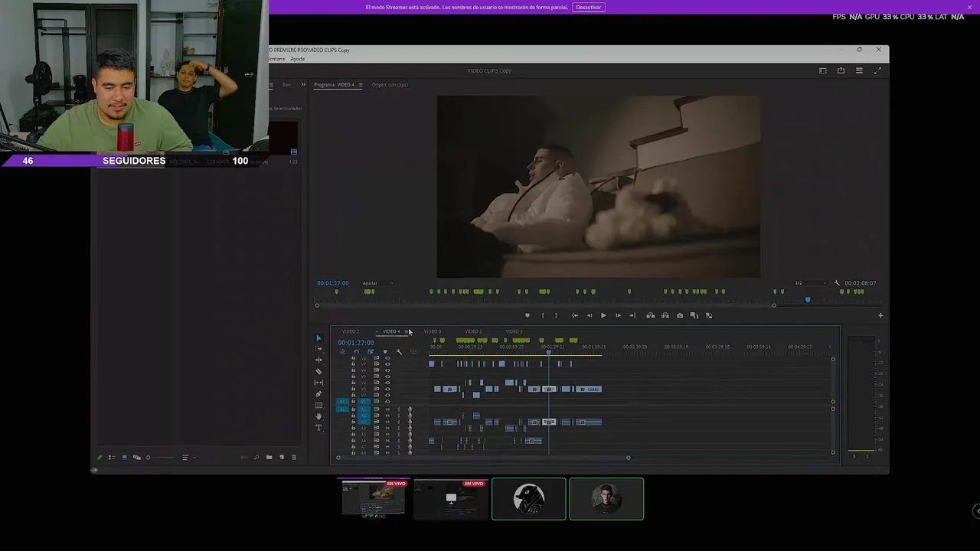Switch project panel to list view

(x=111, y=458)
